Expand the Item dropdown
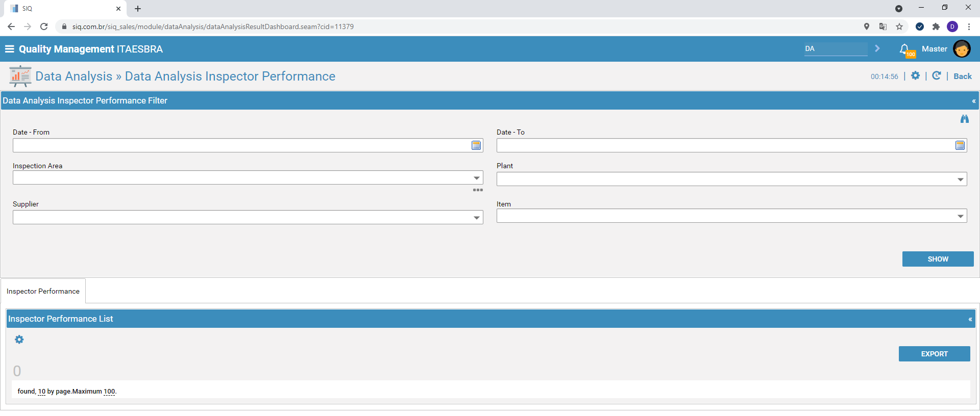Image resolution: width=980 pixels, height=416 pixels. click(x=961, y=216)
